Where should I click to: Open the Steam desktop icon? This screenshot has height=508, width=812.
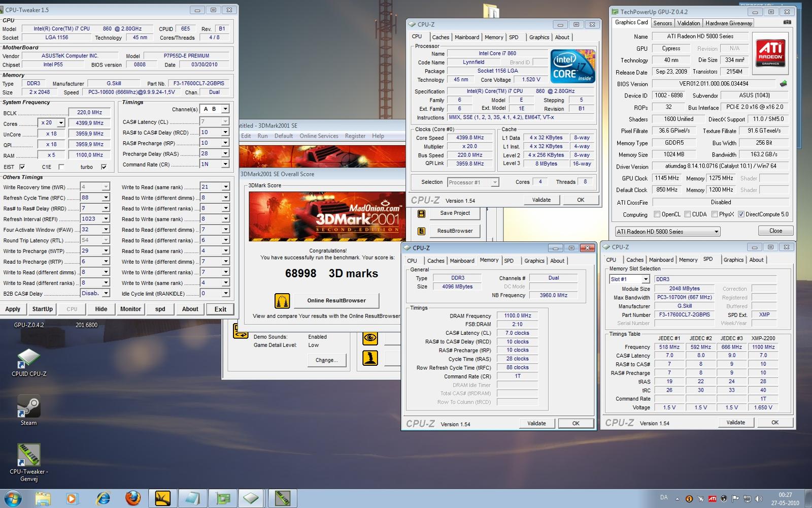coord(28,410)
